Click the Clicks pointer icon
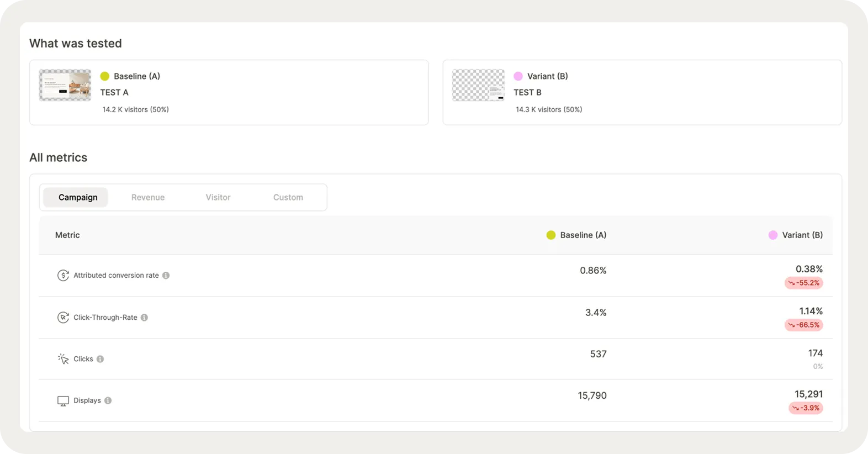 coord(63,359)
